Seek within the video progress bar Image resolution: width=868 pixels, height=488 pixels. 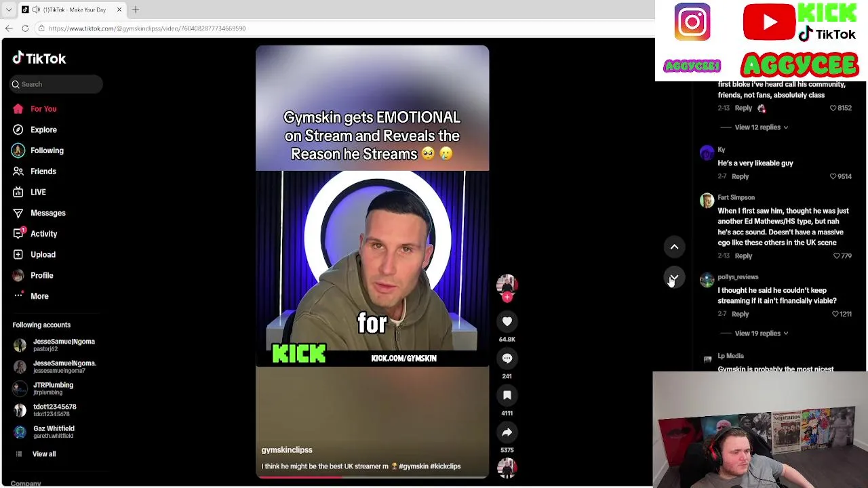pyautogui.click(x=372, y=476)
